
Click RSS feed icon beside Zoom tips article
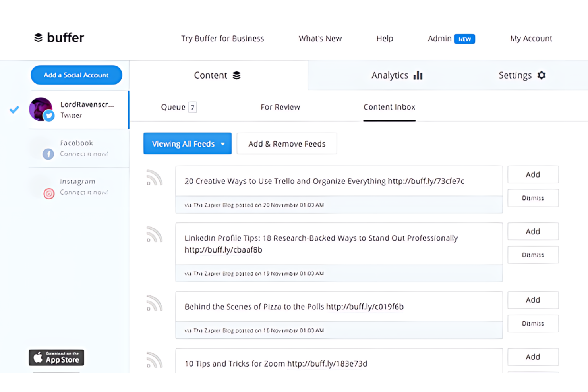coord(154,360)
